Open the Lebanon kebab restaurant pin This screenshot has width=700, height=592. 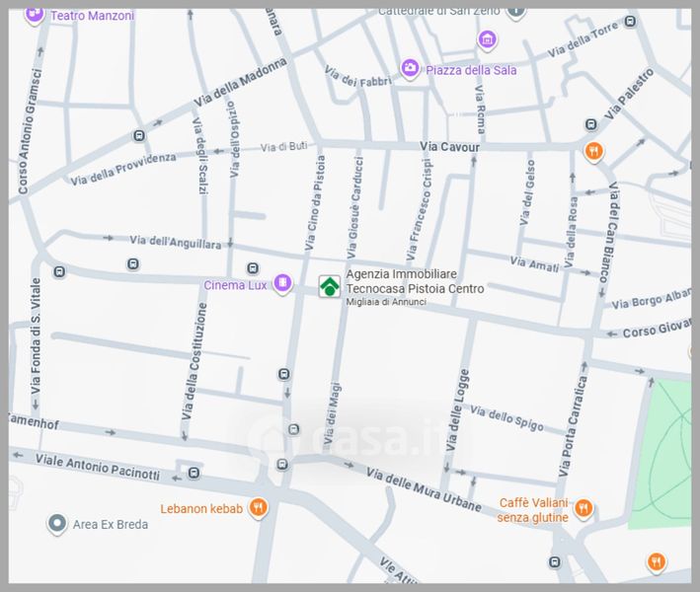pos(258,507)
